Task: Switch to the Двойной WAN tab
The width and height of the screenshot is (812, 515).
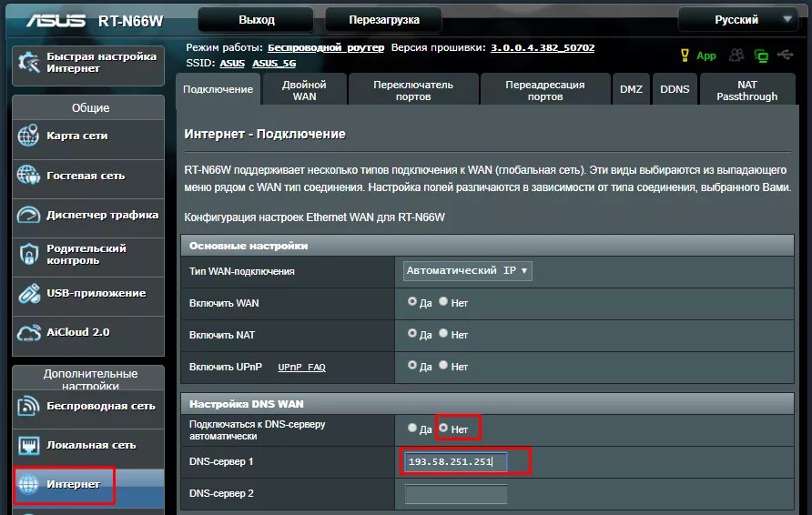Action: point(304,90)
